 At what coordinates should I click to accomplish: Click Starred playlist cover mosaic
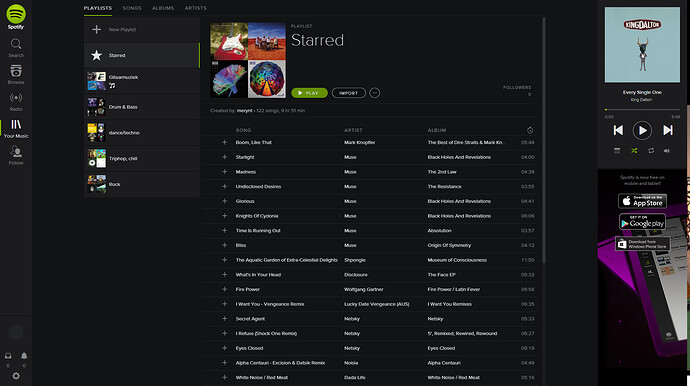click(x=248, y=60)
